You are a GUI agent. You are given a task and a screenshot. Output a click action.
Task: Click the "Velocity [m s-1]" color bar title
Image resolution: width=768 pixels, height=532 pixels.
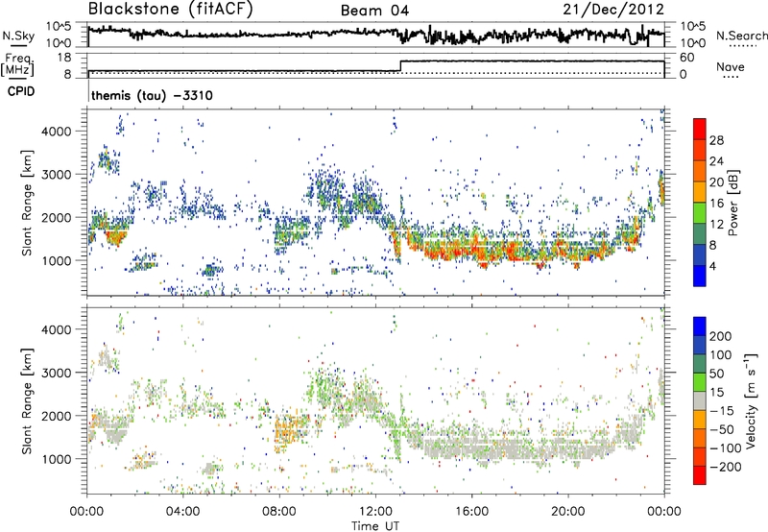(752, 400)
